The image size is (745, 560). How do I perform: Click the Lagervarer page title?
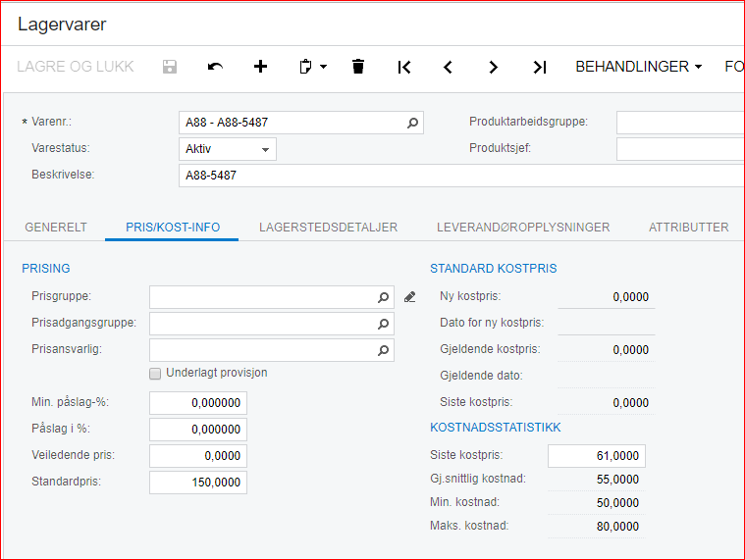(62, 25)
